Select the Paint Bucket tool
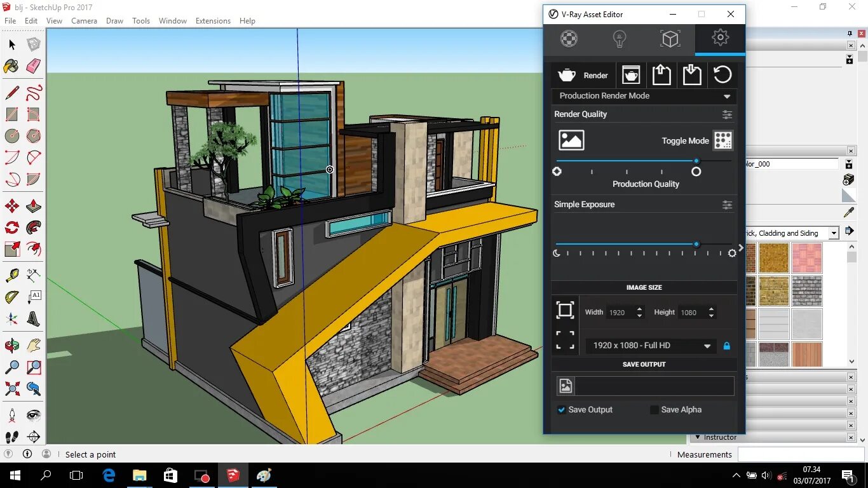This screenshot has height=488, width=868. tap(11, 66)
